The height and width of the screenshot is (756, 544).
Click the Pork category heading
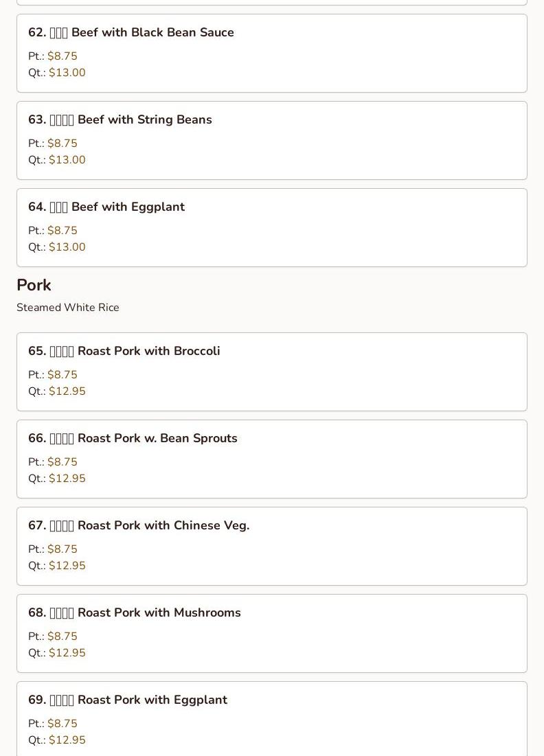[x=34, y=285]
